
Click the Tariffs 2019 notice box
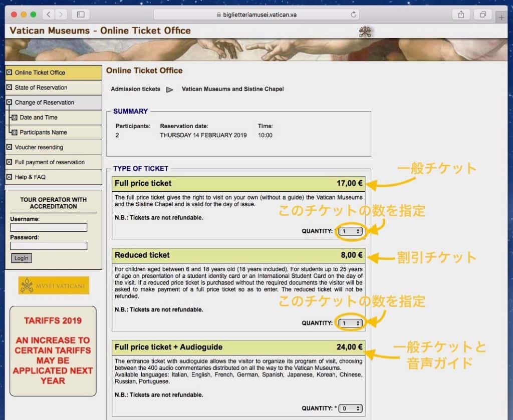coord(53,351)
